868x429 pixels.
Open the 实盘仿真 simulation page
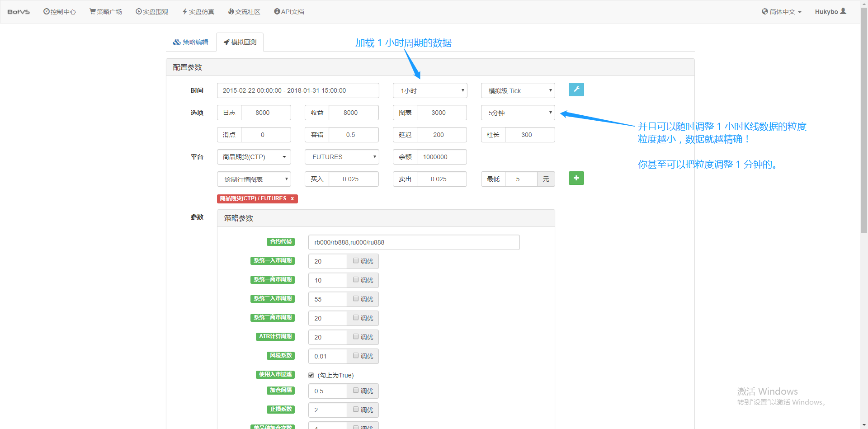pyautogui.click(x=198, y=12)
